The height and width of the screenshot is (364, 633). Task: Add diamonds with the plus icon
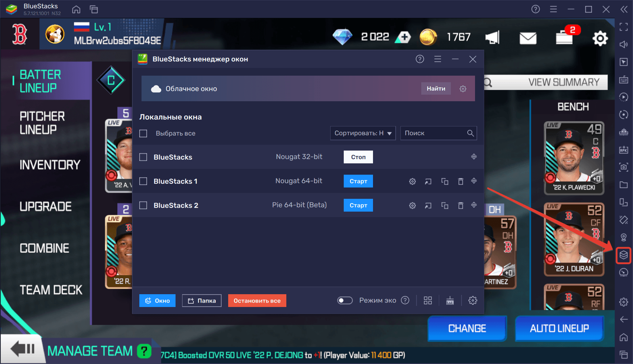click(x=404, y=37)
